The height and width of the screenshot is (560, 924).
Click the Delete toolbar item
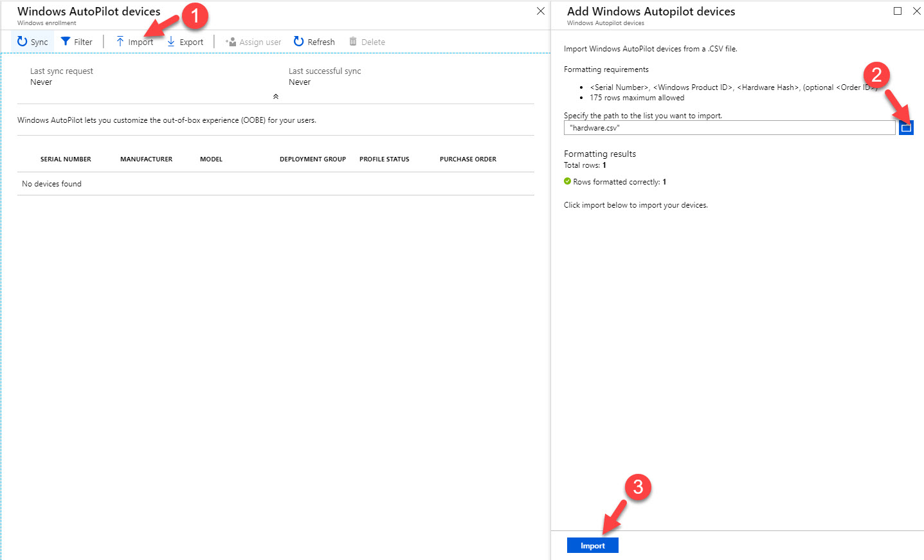click(x=367, y=42)
